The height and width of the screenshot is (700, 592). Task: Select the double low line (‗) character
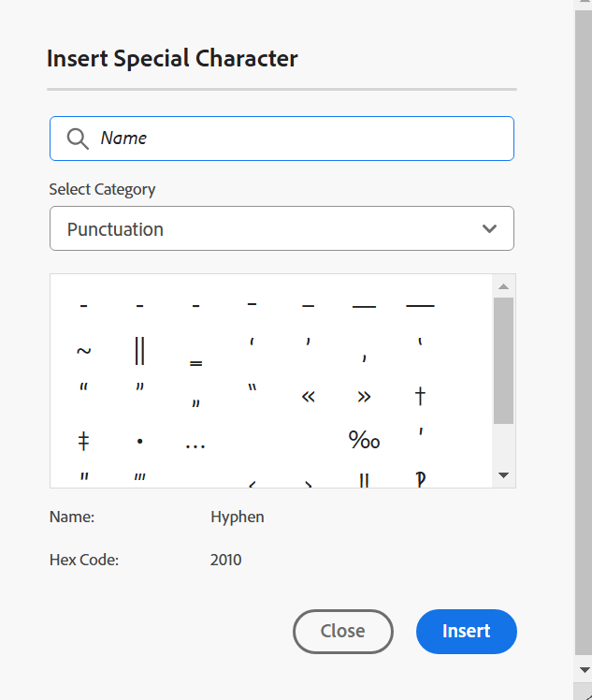[x=195, y=362]
